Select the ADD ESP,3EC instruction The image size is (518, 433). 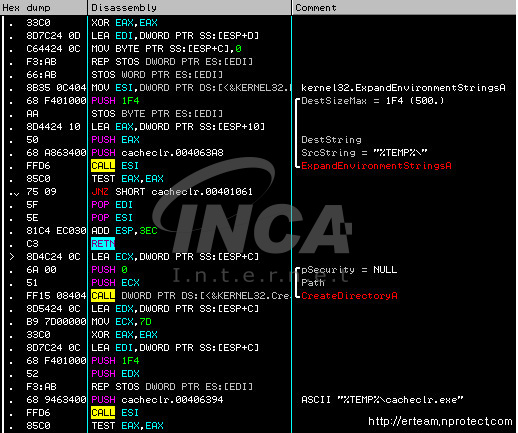coord(124,231)
